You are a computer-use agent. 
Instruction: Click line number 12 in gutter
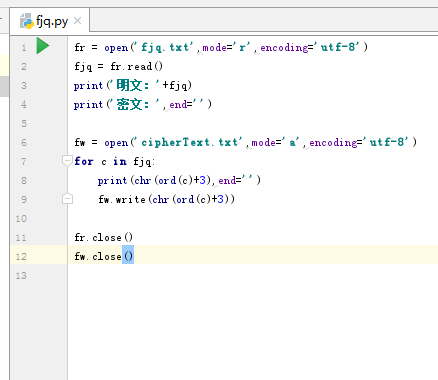pos(21,257)
